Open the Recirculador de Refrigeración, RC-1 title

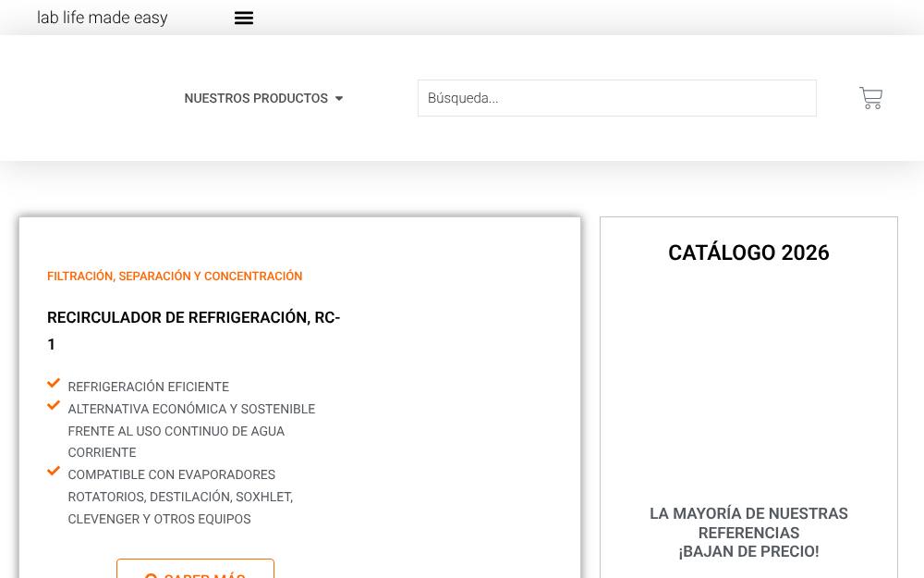(194, 330)
